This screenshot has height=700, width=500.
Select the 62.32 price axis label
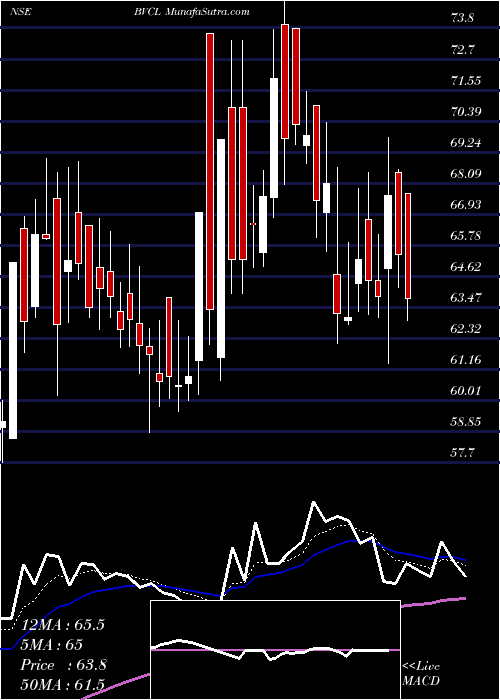coord(466,329)
